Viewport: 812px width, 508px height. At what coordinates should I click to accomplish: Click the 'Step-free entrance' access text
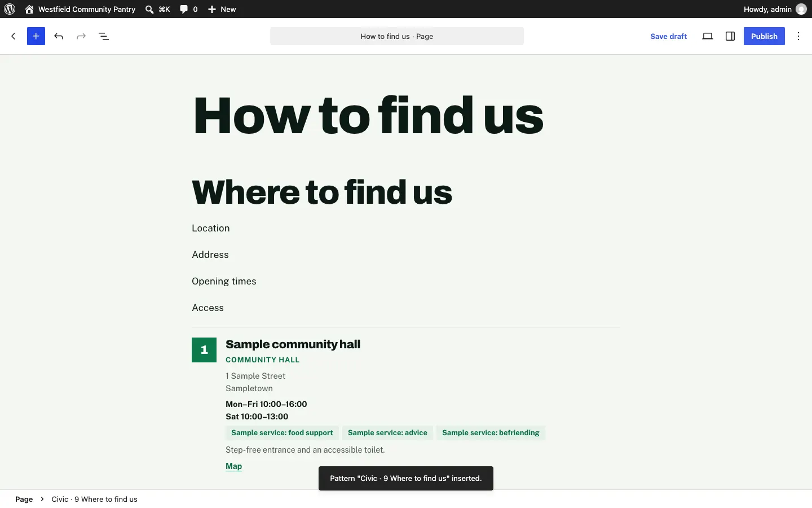305,450
